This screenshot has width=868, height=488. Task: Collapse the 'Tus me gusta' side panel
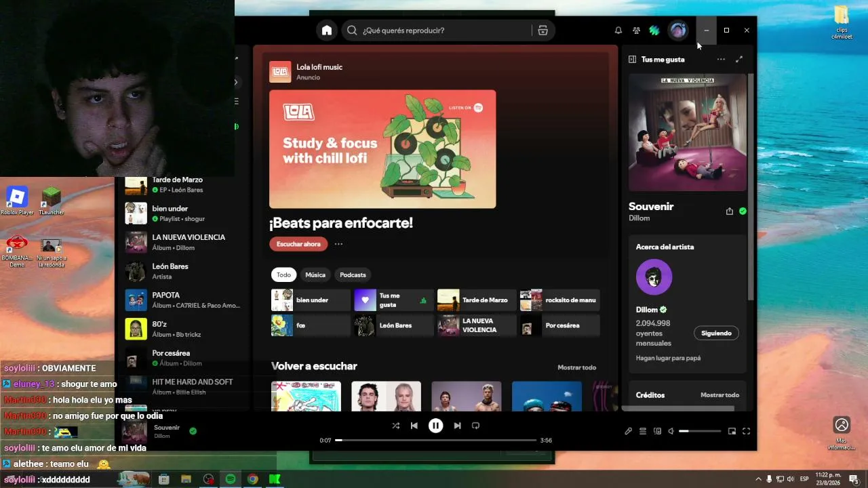(632, 60)
